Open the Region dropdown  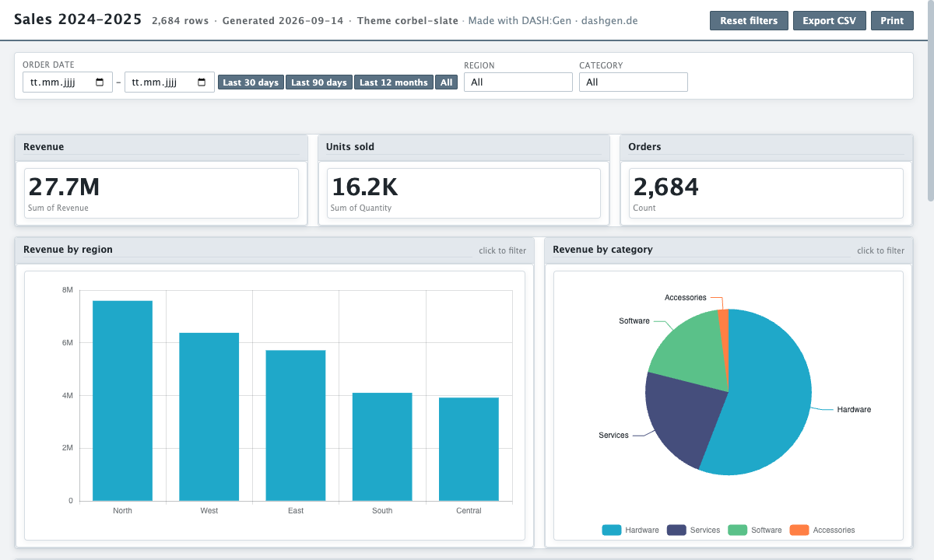pos(518,82)
